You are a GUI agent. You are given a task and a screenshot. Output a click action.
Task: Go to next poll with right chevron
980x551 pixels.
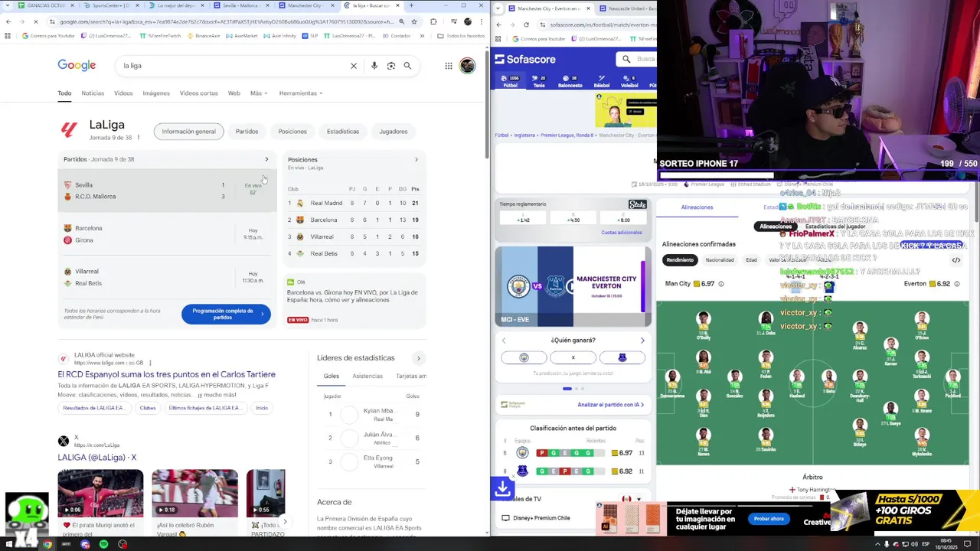point(642,341)
